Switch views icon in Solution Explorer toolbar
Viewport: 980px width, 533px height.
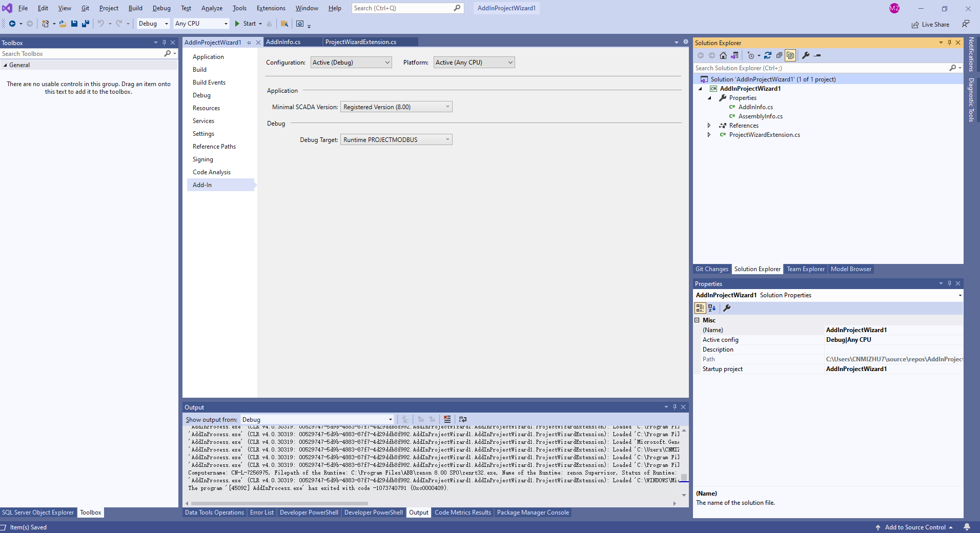click(734, 55)
